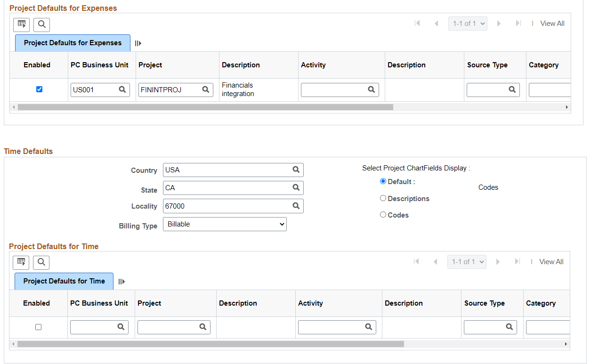The height and width of the screenshot is (364, 591).
Task: Enable the checkbox in the Time defaults row
Action: 38,327
